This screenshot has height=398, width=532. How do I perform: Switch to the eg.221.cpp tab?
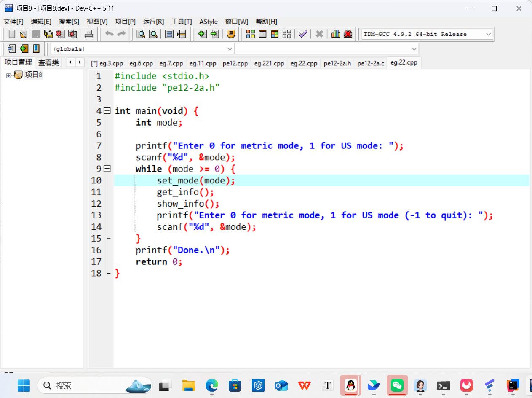(x=269, y=63)
